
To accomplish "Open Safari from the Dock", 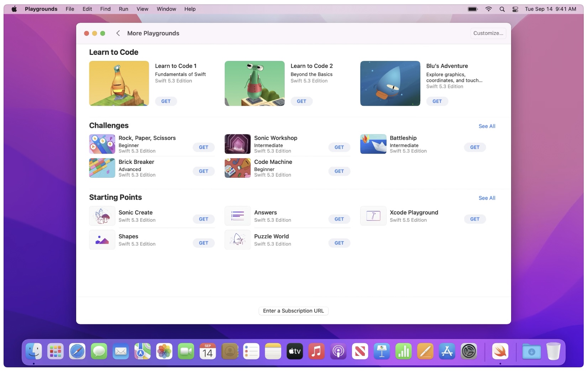I will 77,352.
